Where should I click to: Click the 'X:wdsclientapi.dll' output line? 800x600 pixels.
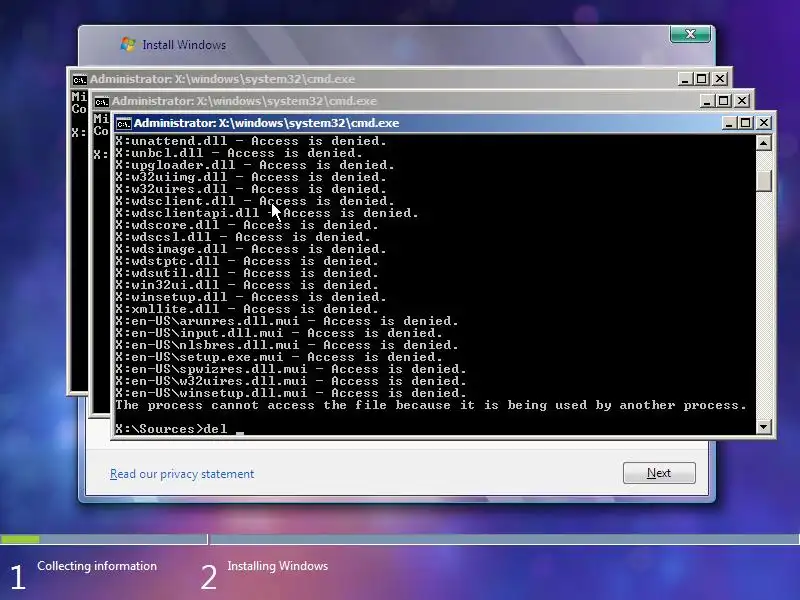coord(267,213)
